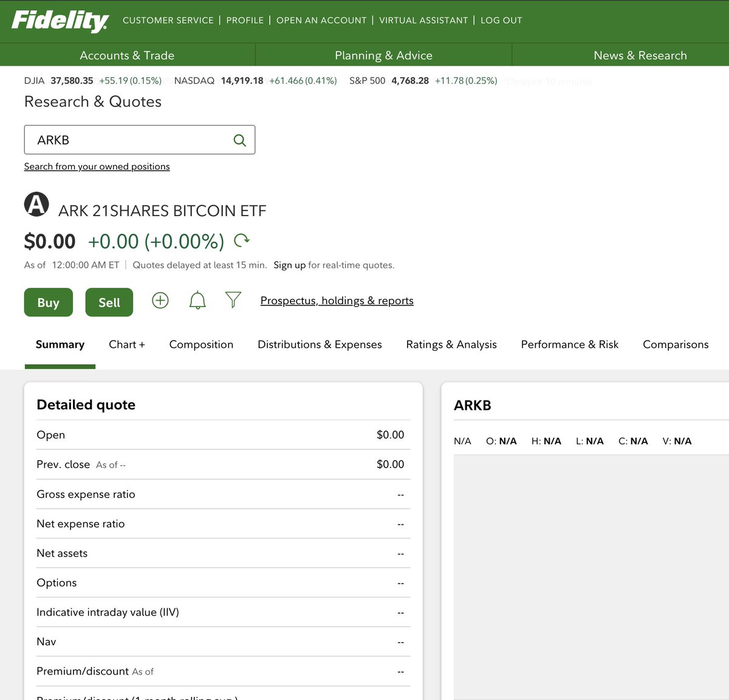Screen dimensions: 729x700
Task: Open Performance & Risk tab
Action: click(570, 344)
